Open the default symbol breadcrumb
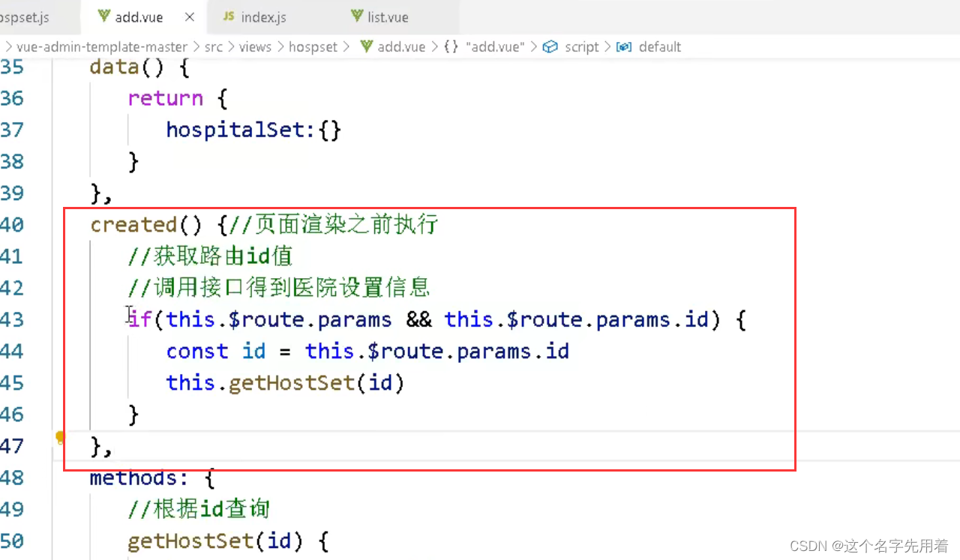 click(x=660, y=46)
